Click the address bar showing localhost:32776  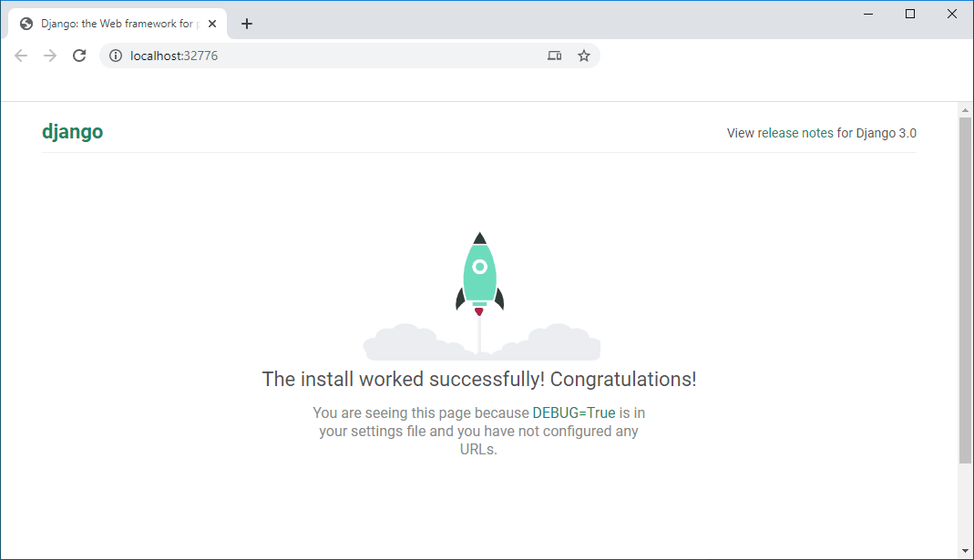(182, 56)
